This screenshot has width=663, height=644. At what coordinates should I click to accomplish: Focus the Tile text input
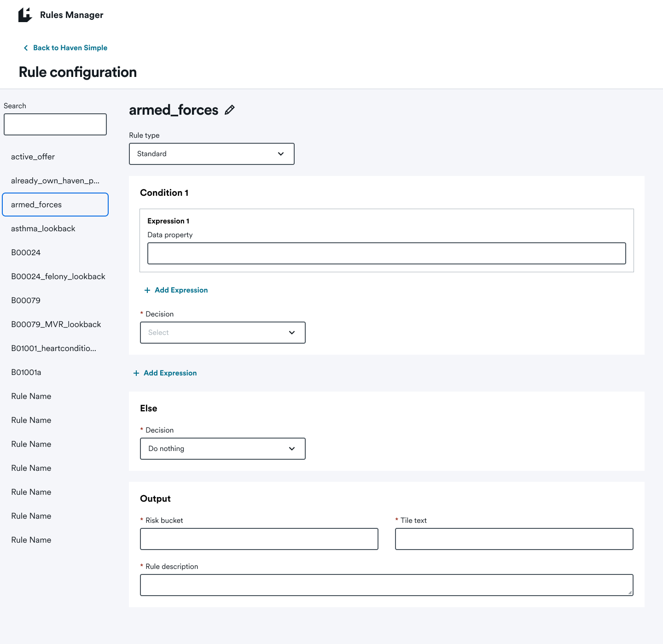click(x=514, y=539)
